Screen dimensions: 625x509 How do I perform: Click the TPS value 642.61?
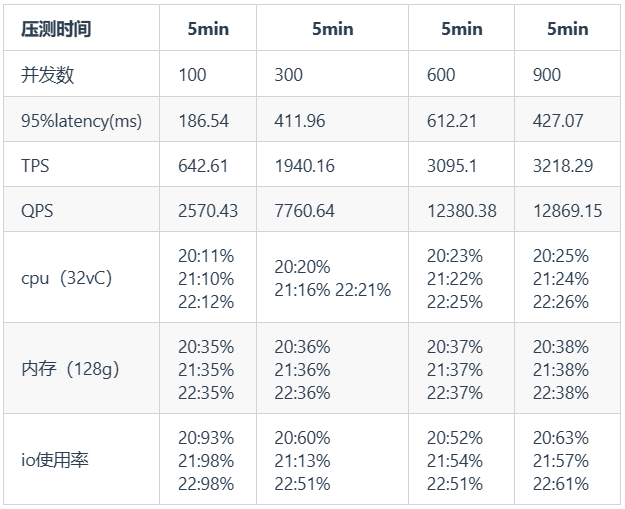click(x=204, y=166)
